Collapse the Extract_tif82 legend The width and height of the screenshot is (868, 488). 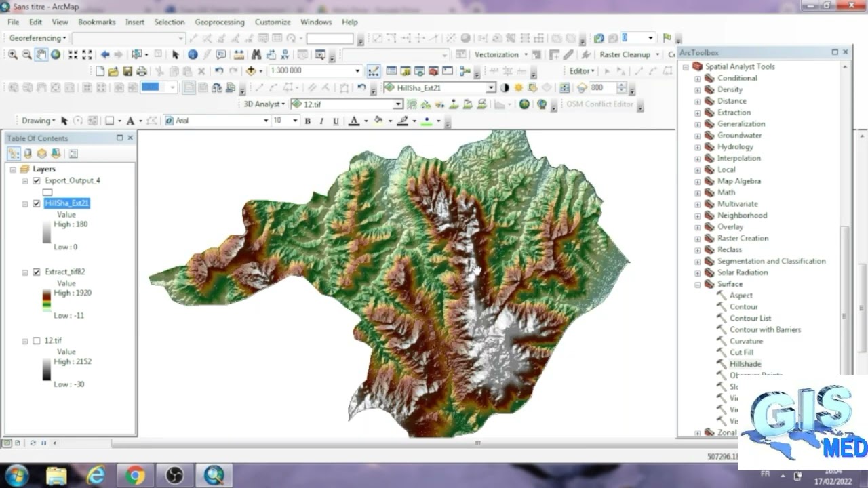pyautogui.click(x=25, y=272)
